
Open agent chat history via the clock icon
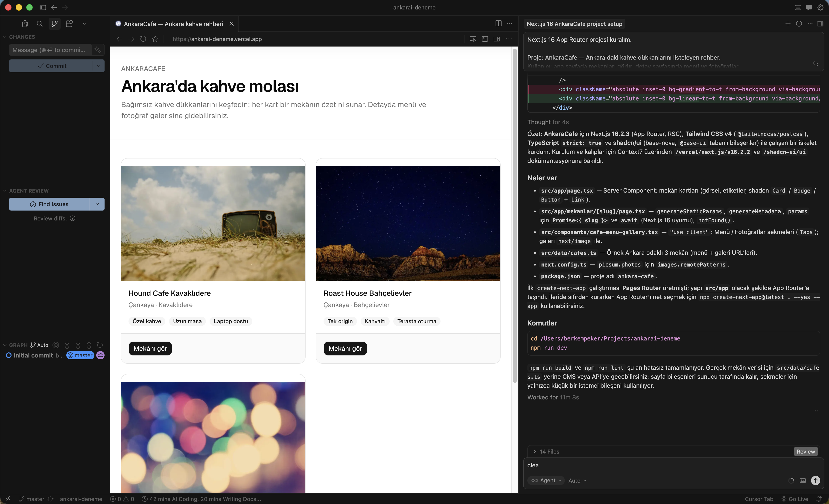pos(799,23)
